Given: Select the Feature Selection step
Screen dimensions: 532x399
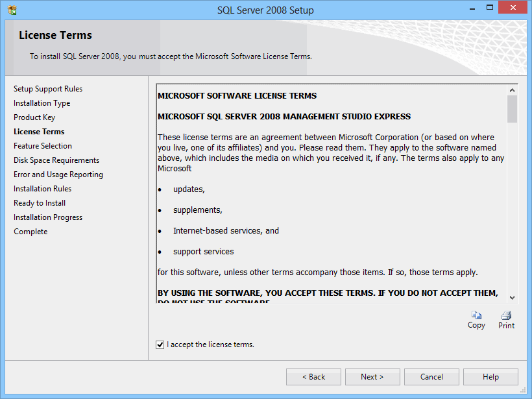Looking at the screenshot, I should [43, 146].
